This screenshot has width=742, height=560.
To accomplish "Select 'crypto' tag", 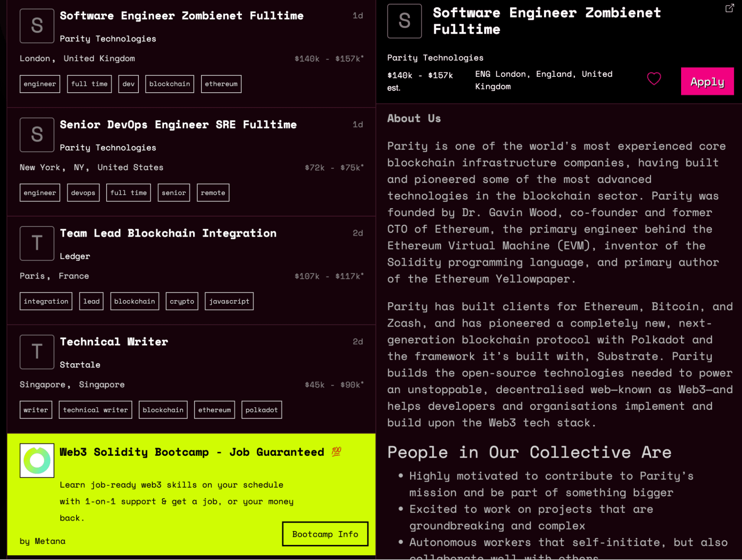I will [x=182, y=301].
